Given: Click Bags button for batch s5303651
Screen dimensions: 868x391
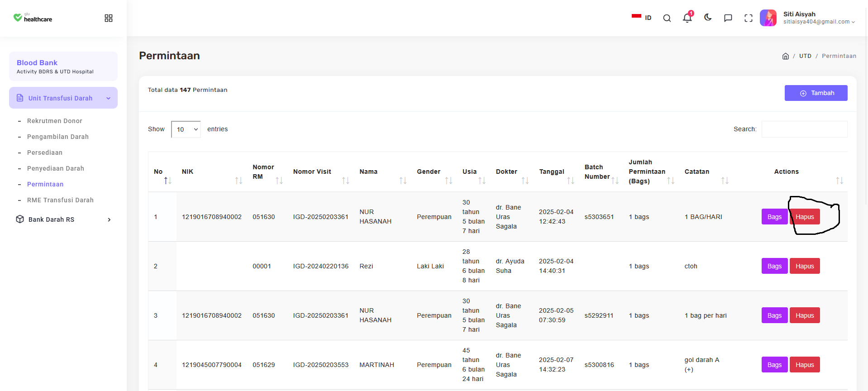Looking at the screenshot, I should coord(774,217).
